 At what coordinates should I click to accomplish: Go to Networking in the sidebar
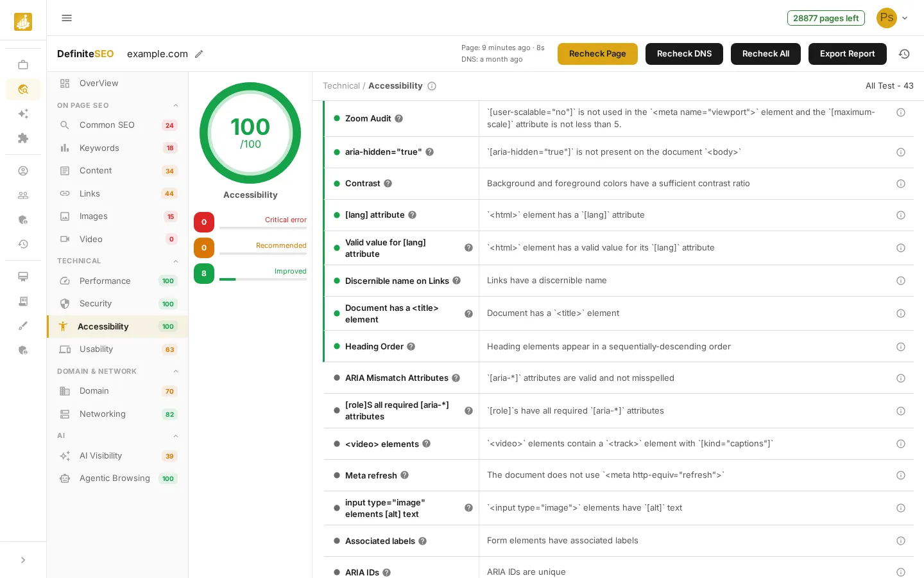pyautogui.click(x=117, y=414)
